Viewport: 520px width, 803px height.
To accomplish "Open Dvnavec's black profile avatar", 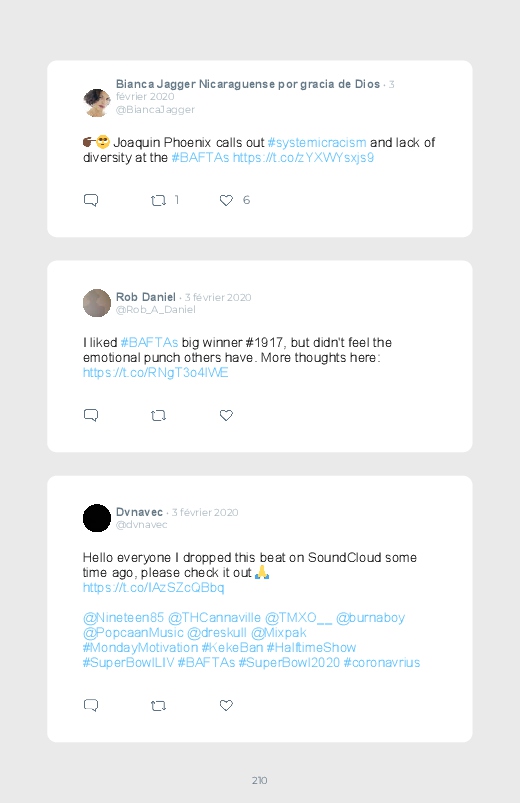I will pyautogui.click(x=97, y=518).
